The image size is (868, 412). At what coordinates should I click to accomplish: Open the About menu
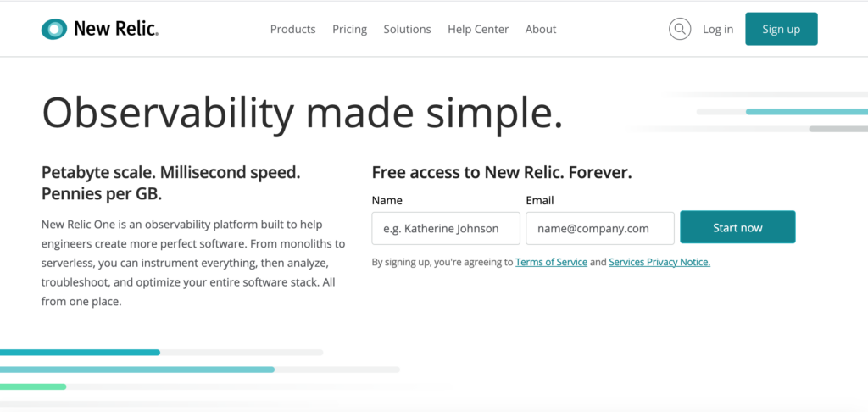(x=541, y=30)
